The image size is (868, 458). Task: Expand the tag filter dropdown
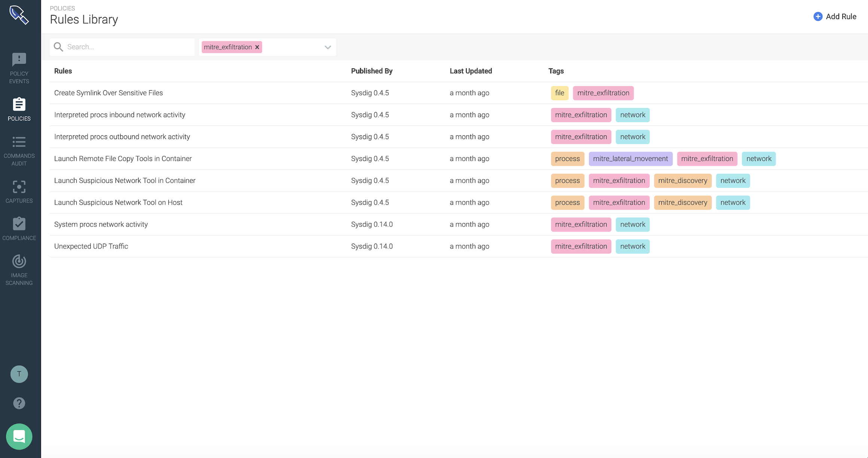327,47
